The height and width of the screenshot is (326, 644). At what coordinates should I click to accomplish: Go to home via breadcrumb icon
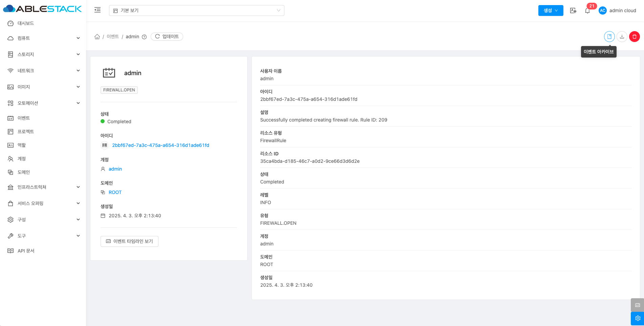click(97, 37)
